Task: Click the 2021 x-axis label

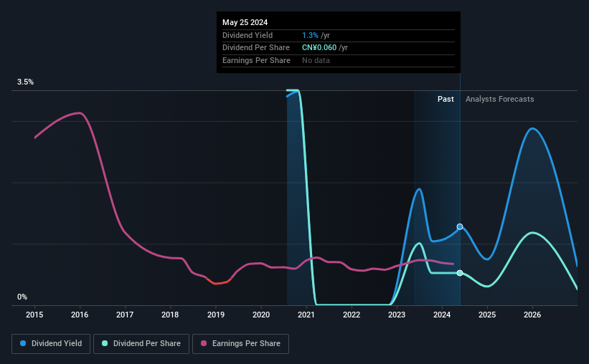Action: [x=306, y=315]
